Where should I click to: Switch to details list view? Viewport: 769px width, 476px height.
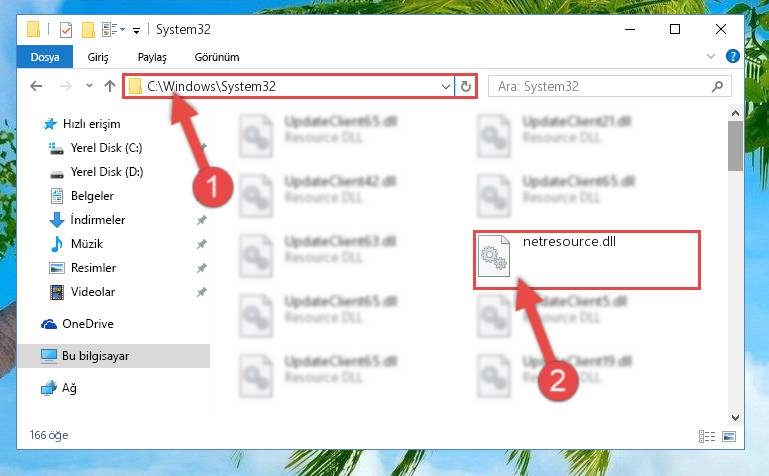point(707,436)
